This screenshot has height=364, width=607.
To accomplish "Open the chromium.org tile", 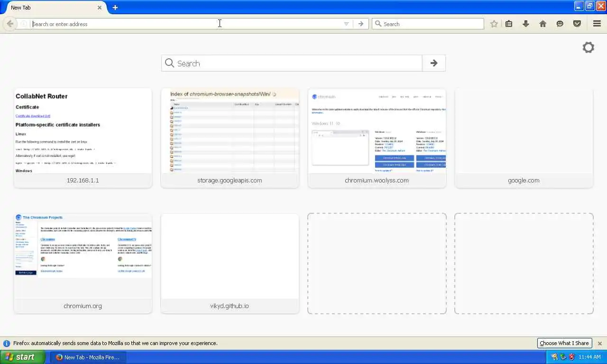I will tap(83, 264).
